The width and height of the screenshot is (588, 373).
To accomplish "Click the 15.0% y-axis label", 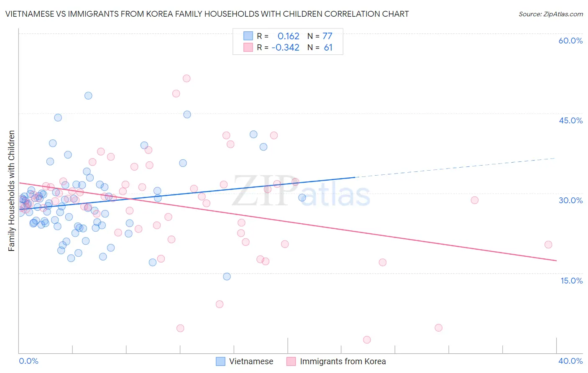I will click(x=571, y=280).
